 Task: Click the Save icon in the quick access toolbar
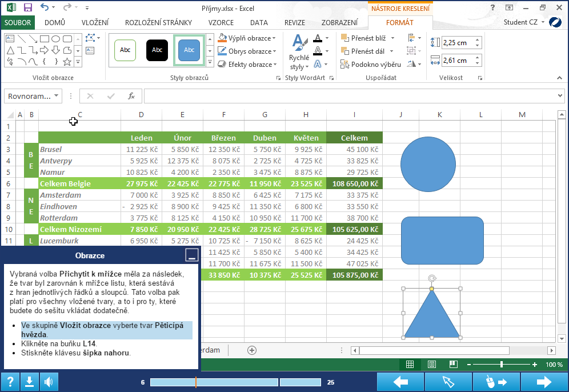click(x=27, y=7)
